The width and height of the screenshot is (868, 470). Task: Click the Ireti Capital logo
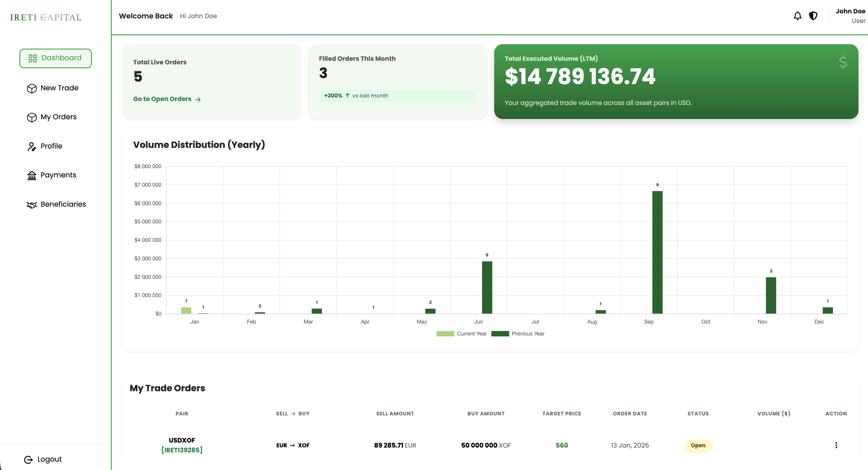click(x=46, y=17)
